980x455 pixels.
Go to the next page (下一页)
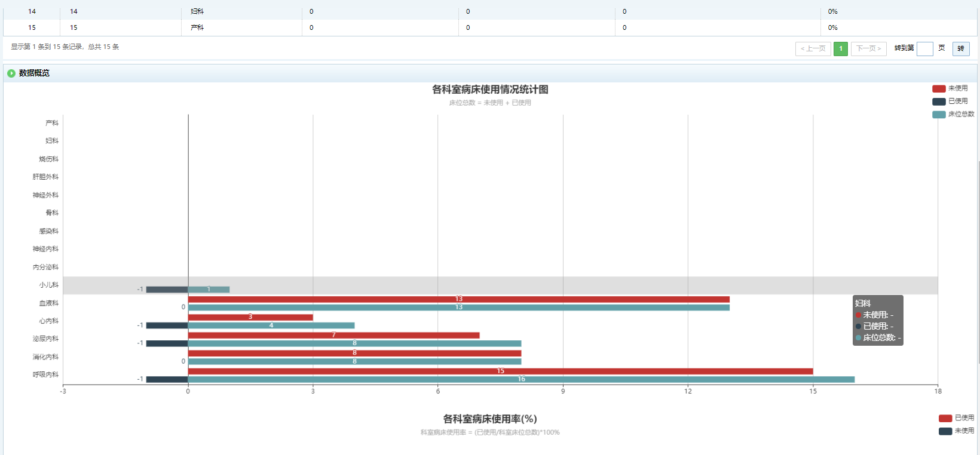(868, 48)
